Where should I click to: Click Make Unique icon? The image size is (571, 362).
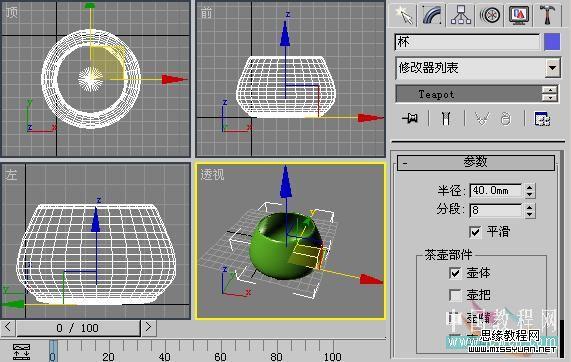pos(481,119)
